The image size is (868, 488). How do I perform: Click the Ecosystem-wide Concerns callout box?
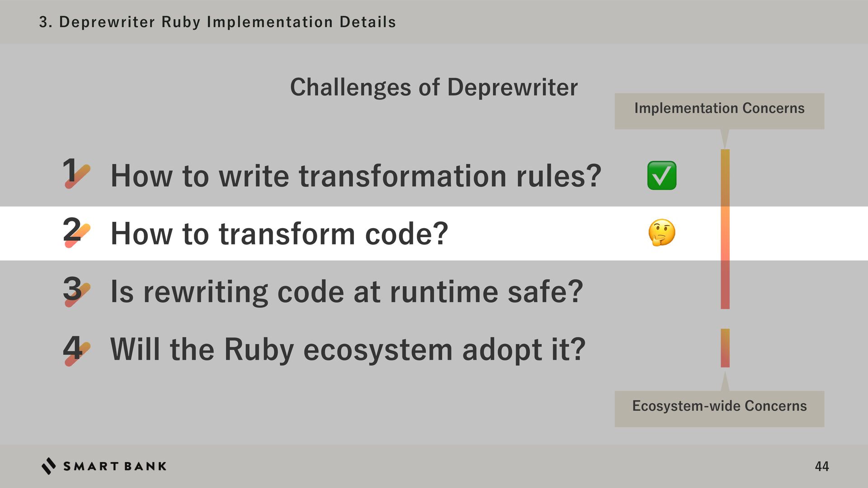[719, 408]
